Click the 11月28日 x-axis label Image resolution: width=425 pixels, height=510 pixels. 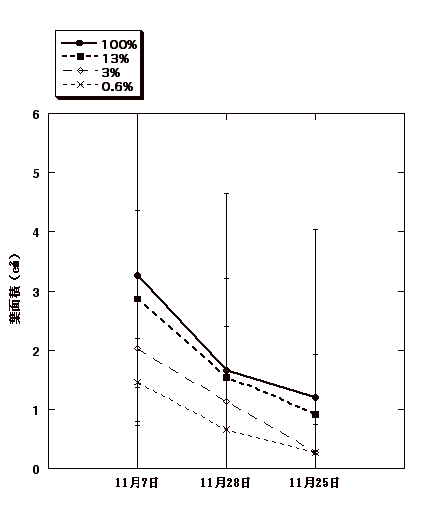(x=225, y=483)
